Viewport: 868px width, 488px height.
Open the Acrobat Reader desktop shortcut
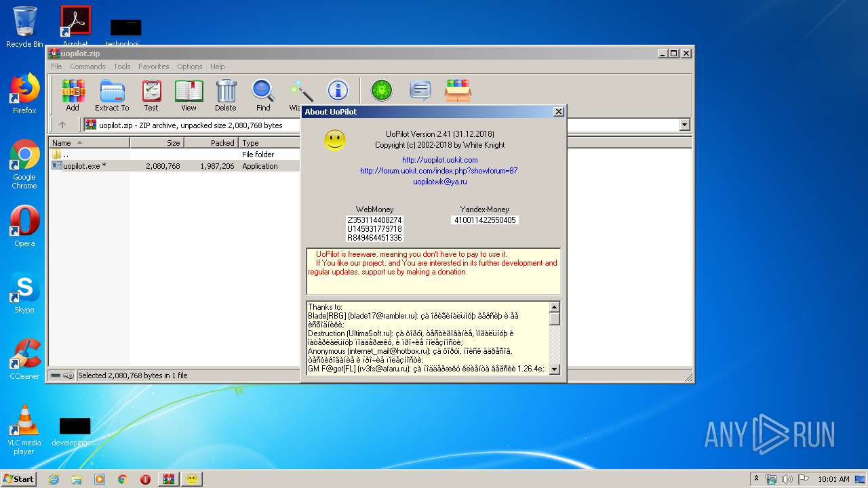point(75,26)
